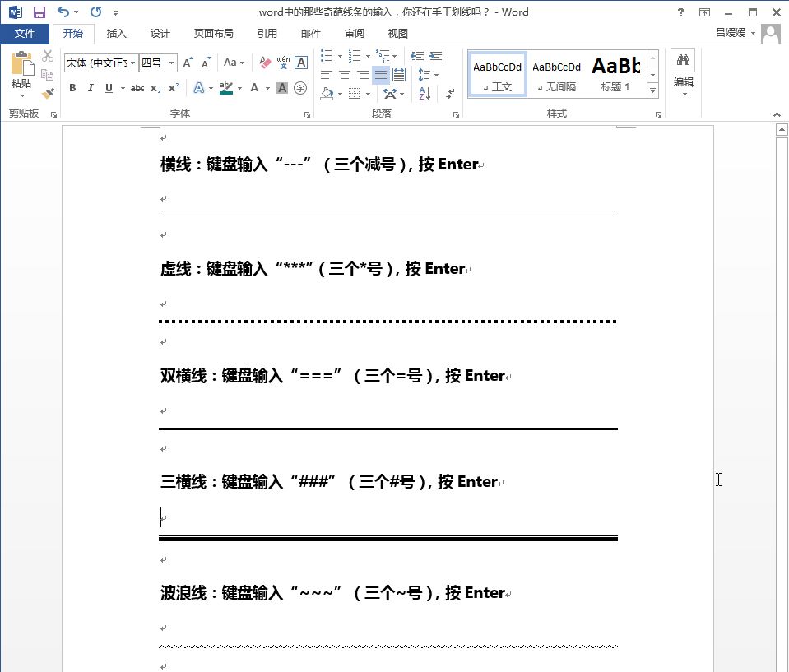The width and height of the screenshot is (789, 672).
Task: Increase font size with A-up icon
Action: click(x=188, y=63)
